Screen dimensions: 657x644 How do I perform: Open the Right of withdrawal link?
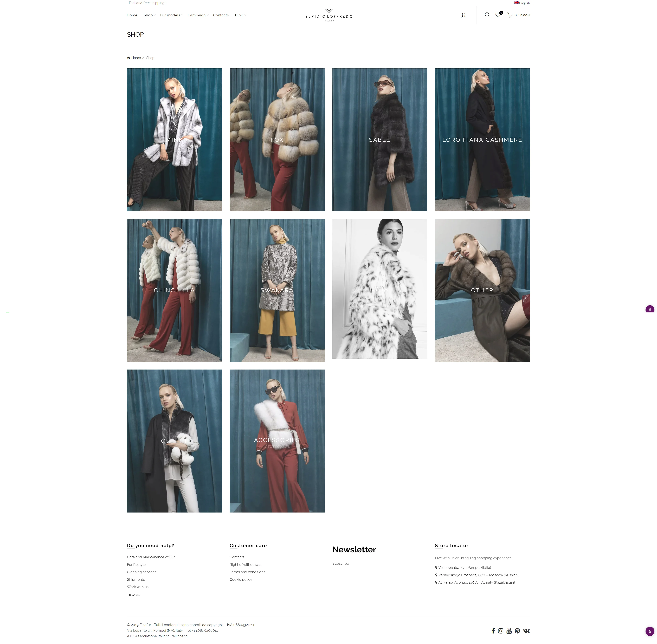pyautogui.click(x=245, y=564)
